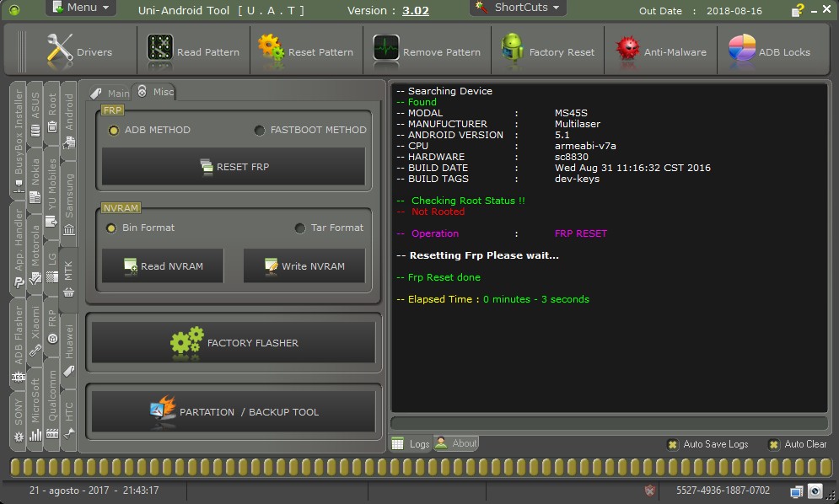Select the FASTBOOT METHOD radio button

tap(260, 130)
